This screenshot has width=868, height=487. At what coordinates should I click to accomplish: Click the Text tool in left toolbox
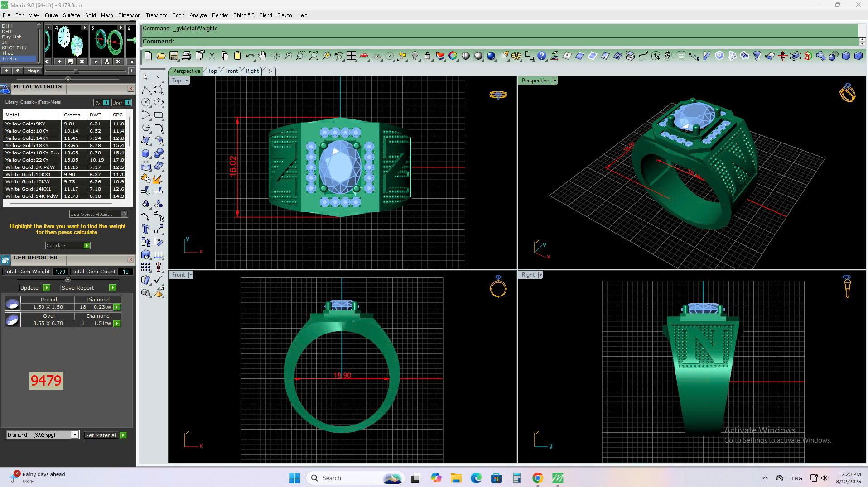click(146, 229)
